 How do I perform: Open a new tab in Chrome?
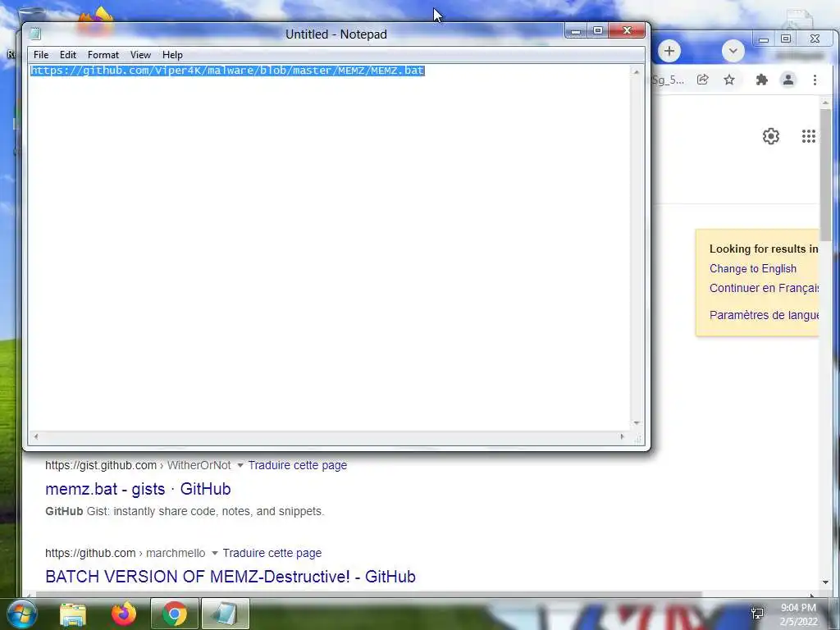coord(669,52)
